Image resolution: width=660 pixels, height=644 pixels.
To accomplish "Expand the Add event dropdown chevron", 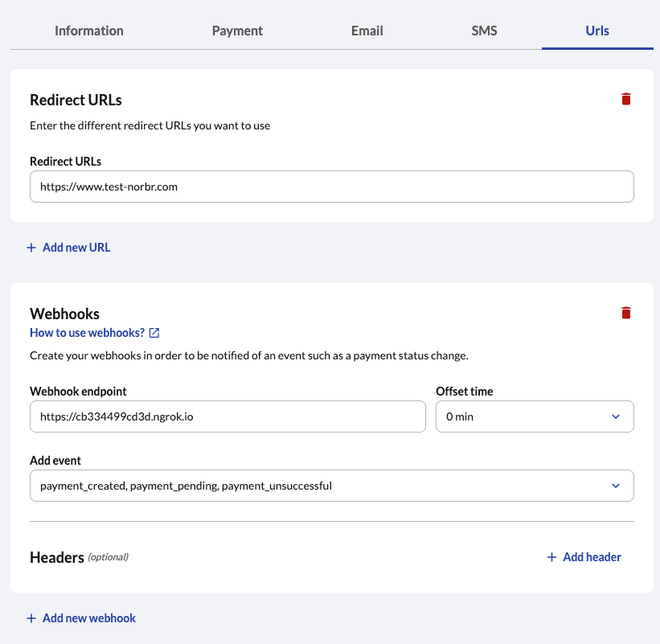I will point(616,486).
